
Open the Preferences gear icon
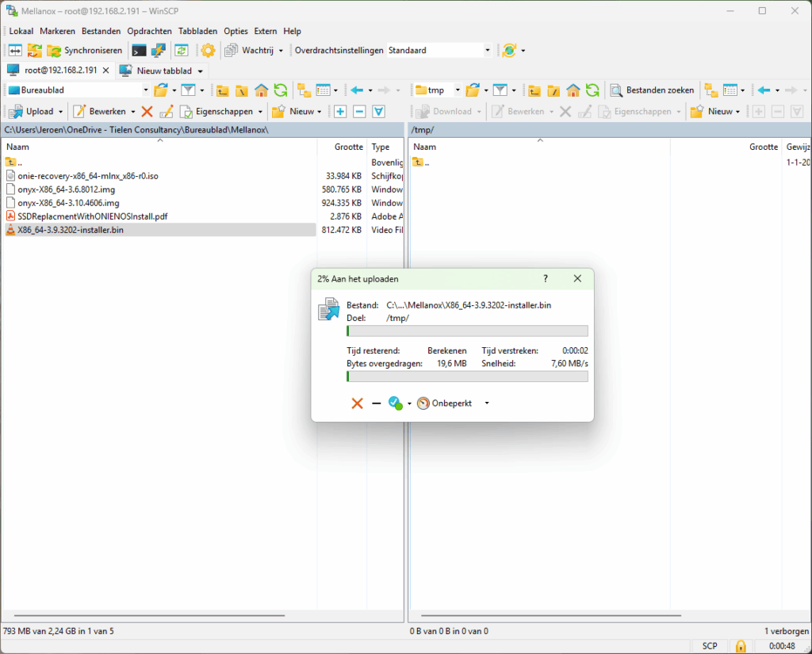click(209, 50)
